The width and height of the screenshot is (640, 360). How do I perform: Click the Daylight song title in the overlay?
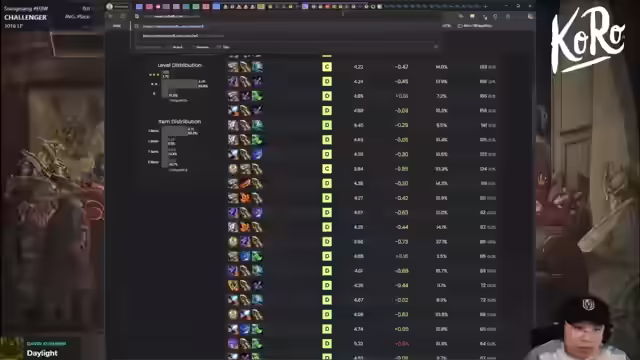click(42, 353)
